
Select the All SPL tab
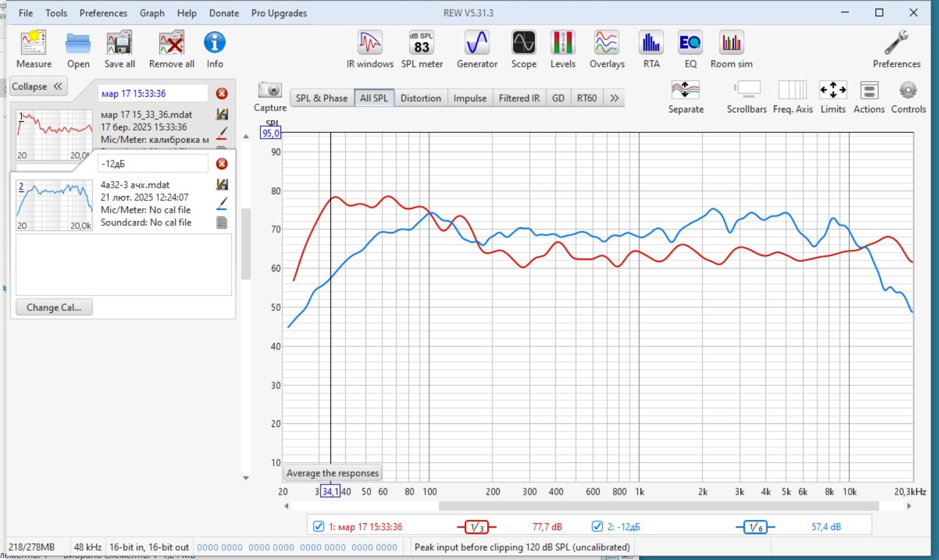374,98
